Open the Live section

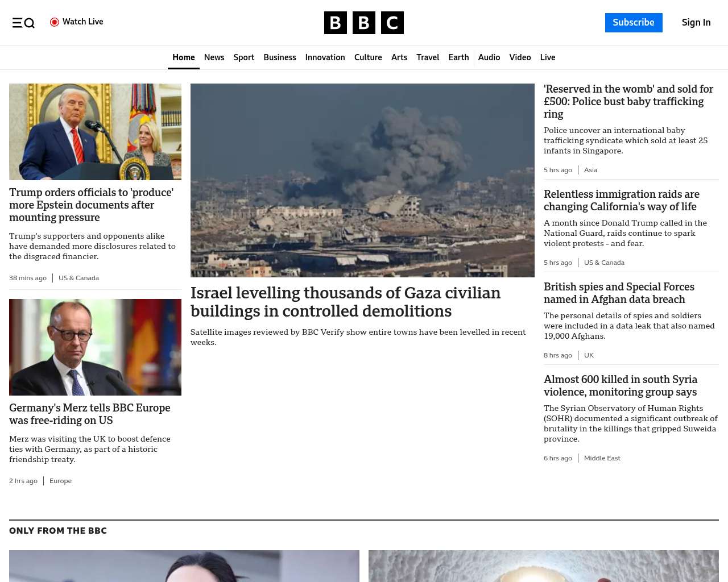coord(548,57)
